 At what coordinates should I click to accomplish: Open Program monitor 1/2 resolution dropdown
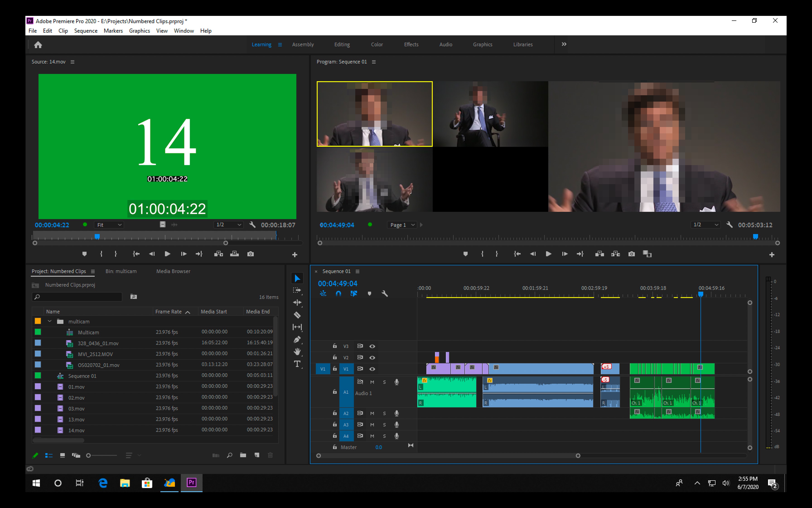pos(706,225)
